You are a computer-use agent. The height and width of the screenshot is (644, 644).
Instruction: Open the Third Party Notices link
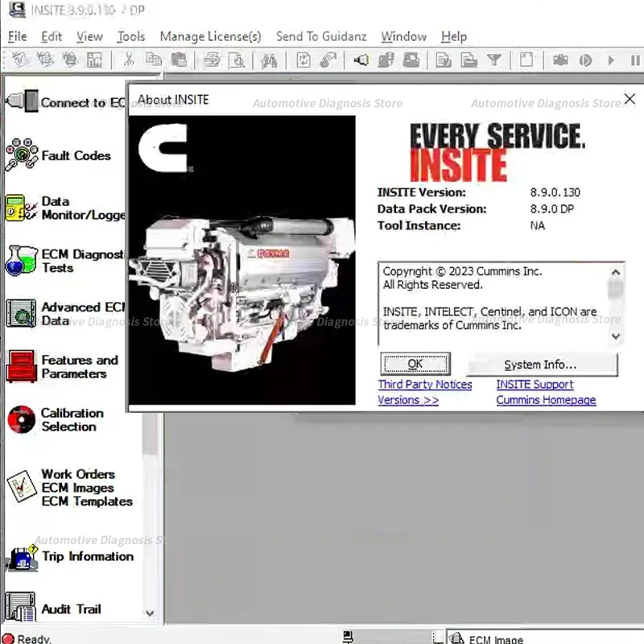[425, 385]
